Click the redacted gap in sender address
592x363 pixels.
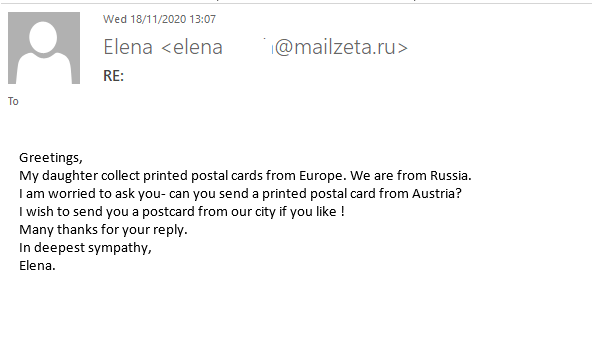(x=248, y=47)
